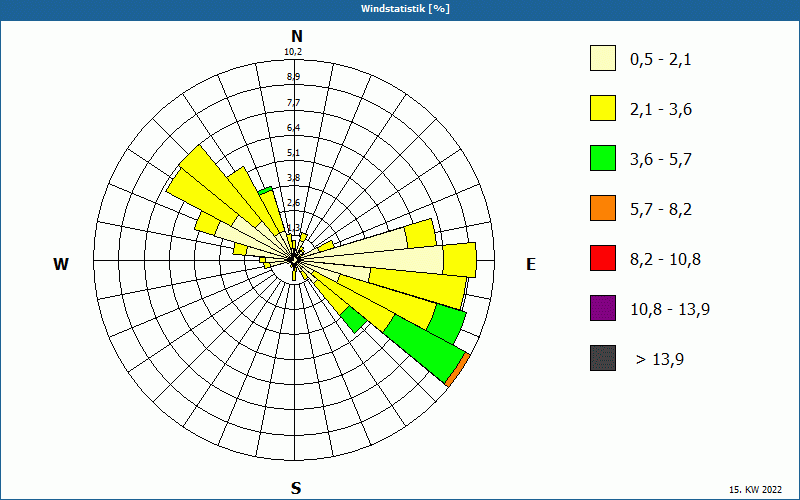Click the pale yellow 0,5 - 2,1 swatch
This screenshot has height=500, width=800.
(603, 58)
